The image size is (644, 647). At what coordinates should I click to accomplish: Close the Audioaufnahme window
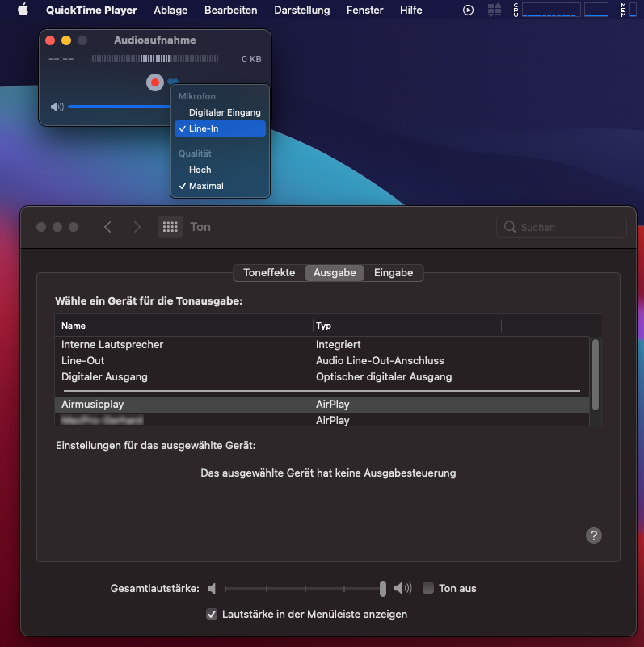(50, 40)
